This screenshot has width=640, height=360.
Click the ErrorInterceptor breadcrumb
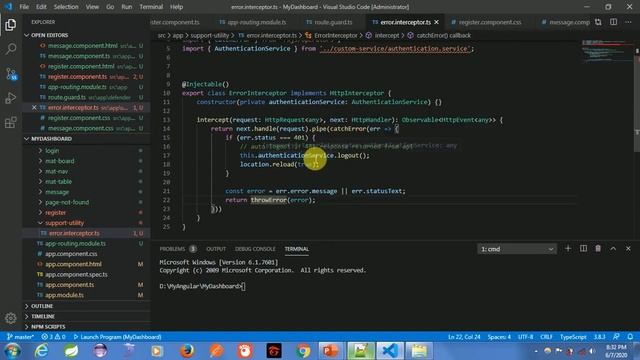(335, 36)
